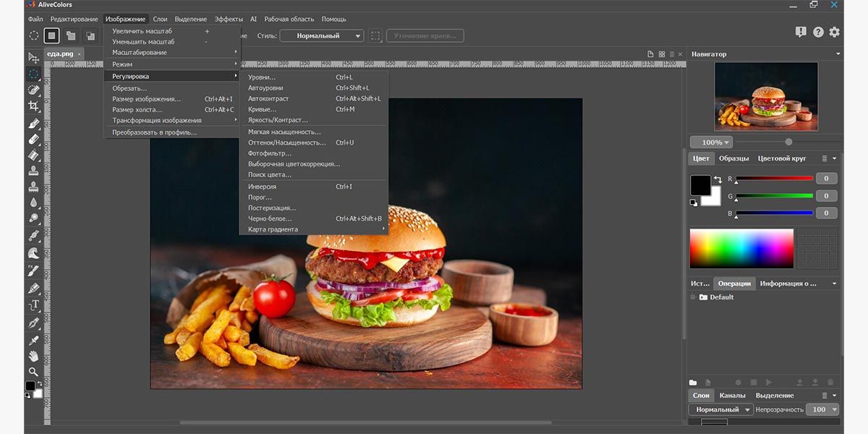Select the Eraser tool
868x434 pixels.
33,139
